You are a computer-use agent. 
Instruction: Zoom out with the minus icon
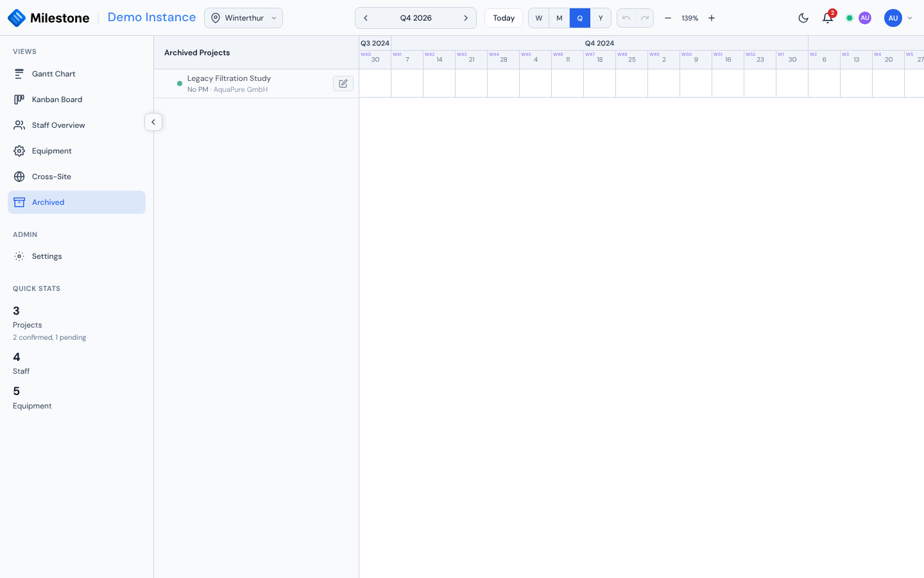coord(668,18)
